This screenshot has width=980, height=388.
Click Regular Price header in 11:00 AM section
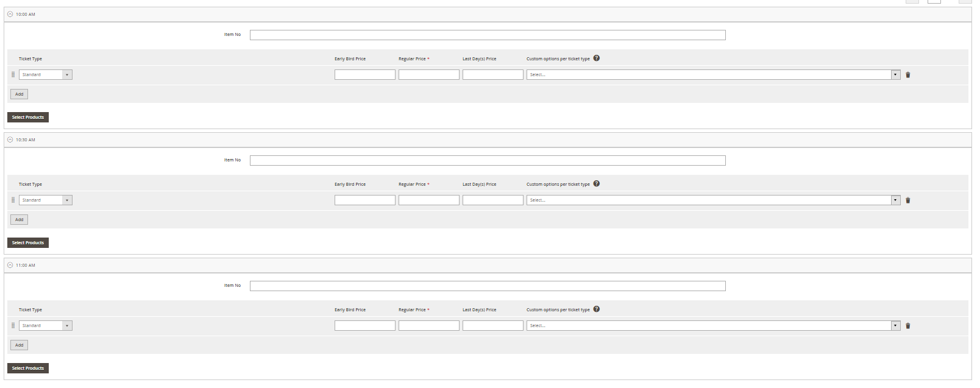413,310
